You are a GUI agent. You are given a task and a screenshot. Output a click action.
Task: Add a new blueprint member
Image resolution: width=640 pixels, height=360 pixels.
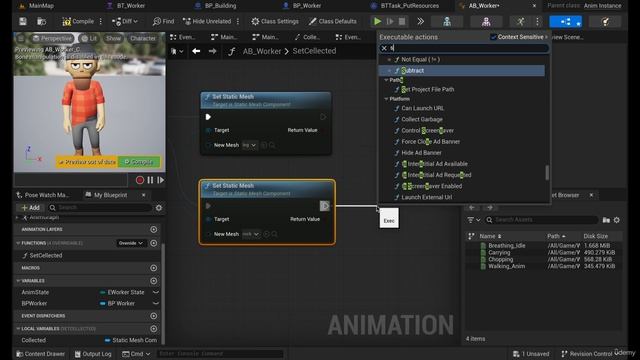31,208
